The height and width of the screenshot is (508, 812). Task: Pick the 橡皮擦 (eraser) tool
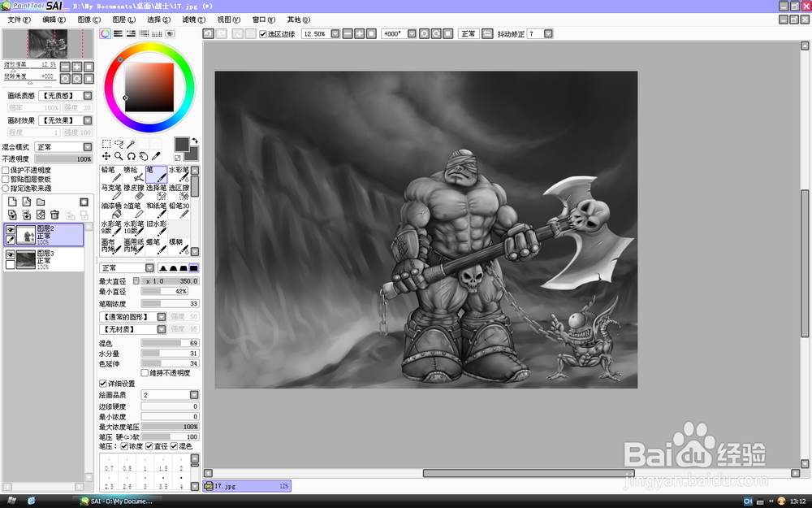134,193
